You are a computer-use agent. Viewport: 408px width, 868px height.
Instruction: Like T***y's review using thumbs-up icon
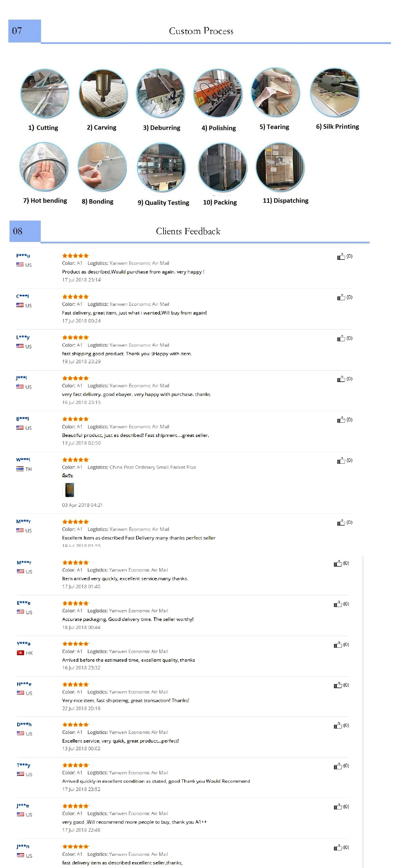click(x=338, y=766)
